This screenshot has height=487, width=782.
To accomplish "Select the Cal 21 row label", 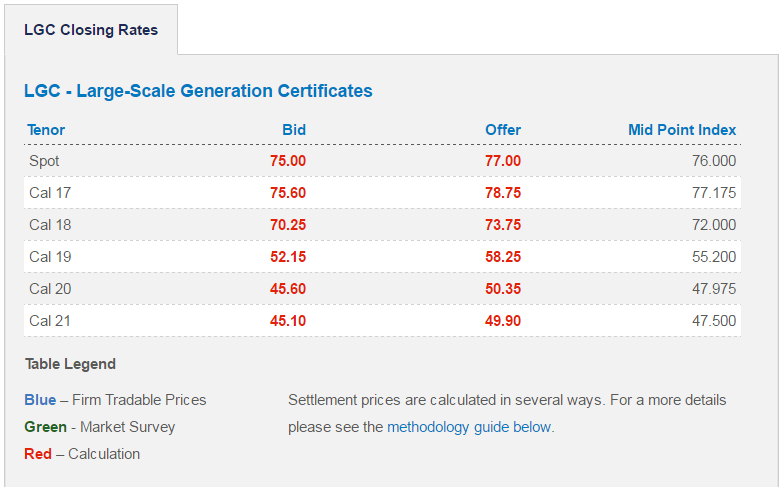I will click(x=50, y=321).
